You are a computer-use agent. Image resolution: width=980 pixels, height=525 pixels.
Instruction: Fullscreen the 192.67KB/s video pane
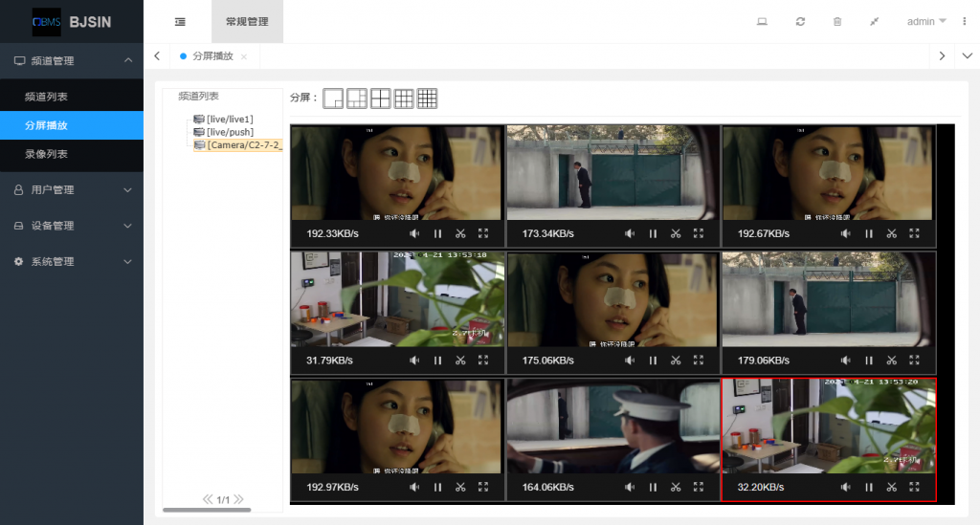pyautogui.click(x=914, y=233)
